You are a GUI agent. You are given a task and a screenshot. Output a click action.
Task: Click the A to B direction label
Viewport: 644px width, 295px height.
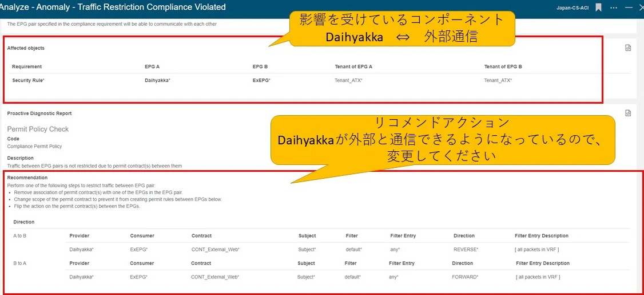pyautogui.click(x=19, y=236)
